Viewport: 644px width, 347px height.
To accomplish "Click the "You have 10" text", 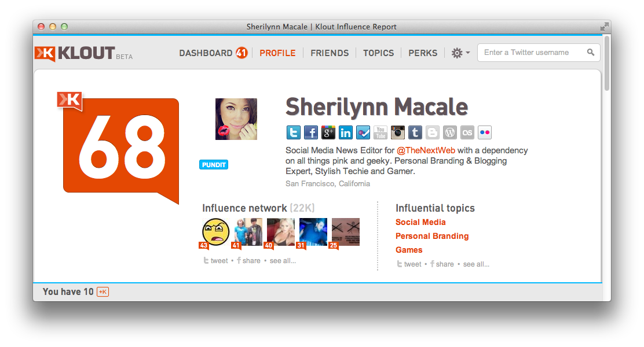I will tap(68, 291).
